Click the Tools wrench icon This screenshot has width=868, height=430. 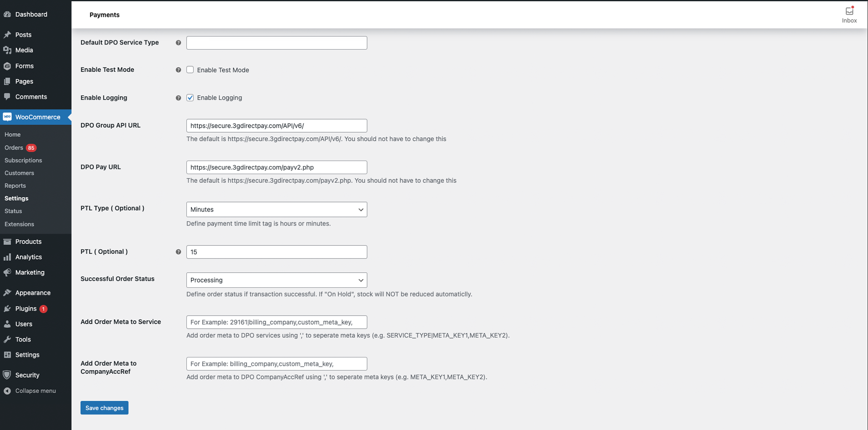pos(7,340)
